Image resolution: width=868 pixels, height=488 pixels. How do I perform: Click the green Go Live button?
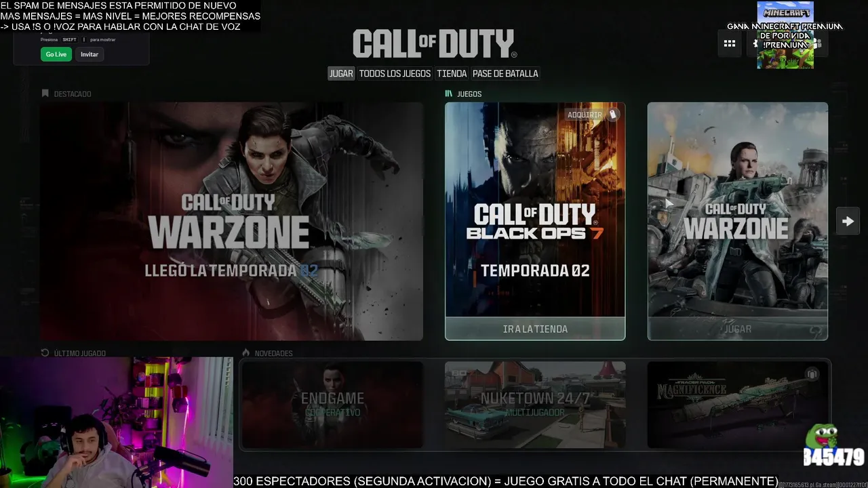click(x=56, y=54)
